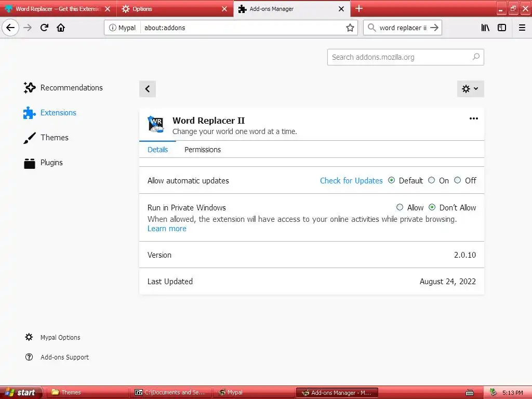Viewport: 532px width, 399px height.
Task: Open the Windows start button
Action: click(21, 393)
